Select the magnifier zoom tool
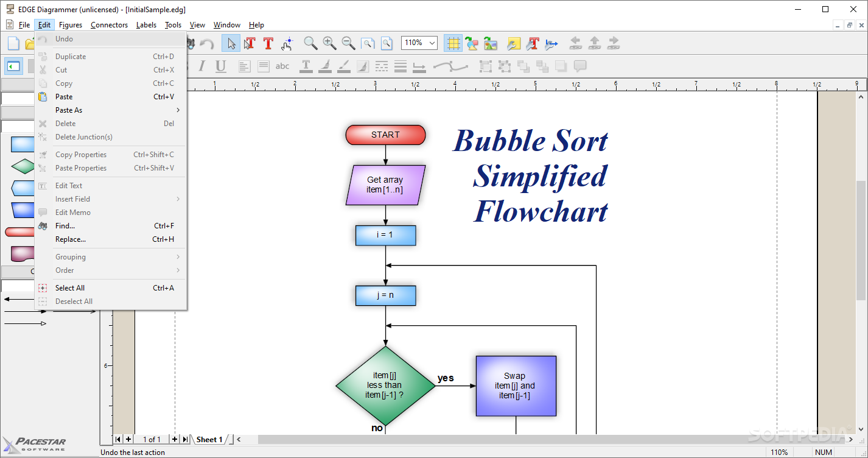This screenshot has width=868, height=458. pos(310,43)
